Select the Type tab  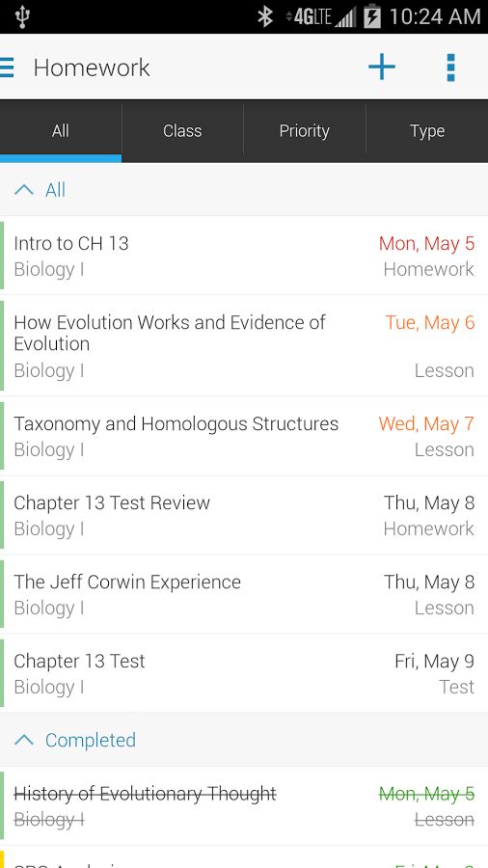(x=427, y=130)
